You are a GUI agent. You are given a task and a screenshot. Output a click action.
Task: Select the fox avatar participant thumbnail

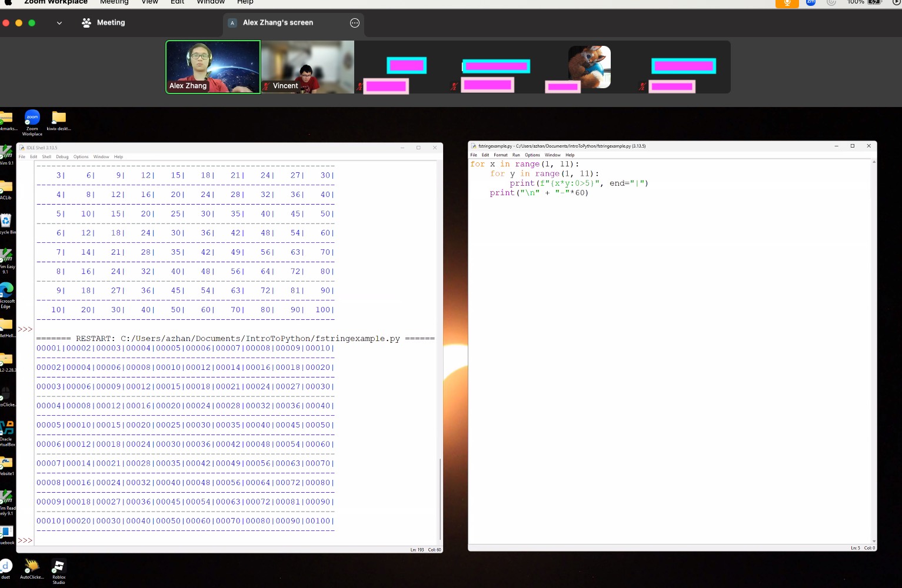pos(590,67)
